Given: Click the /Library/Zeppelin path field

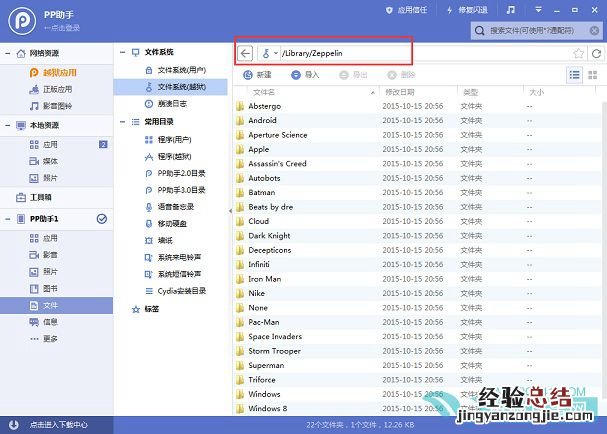Looking at the screenshot, I should click(424, 53).
